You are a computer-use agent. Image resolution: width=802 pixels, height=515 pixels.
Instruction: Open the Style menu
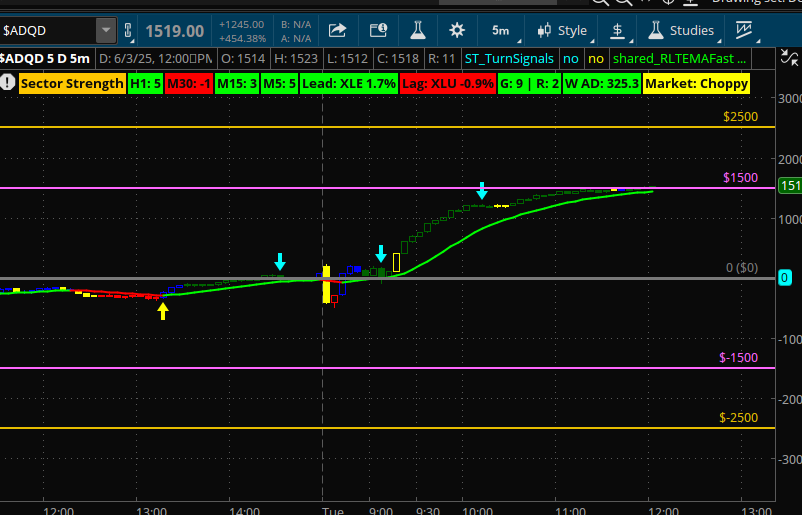point(562,31)
